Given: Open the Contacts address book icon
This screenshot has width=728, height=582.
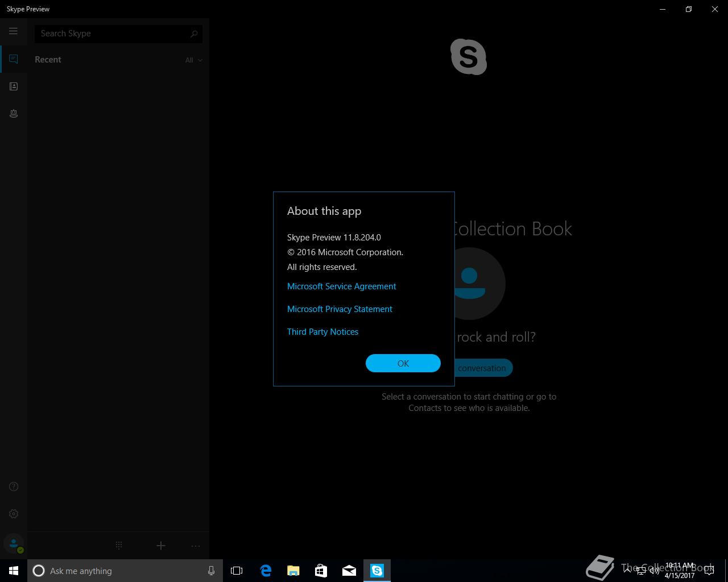Looking at the screenshot, I should 14,86.
